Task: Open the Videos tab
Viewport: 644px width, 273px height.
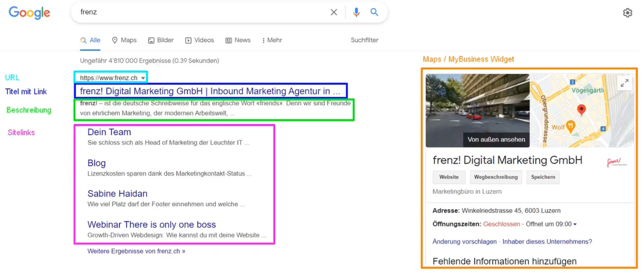Action: coord(199,40)
